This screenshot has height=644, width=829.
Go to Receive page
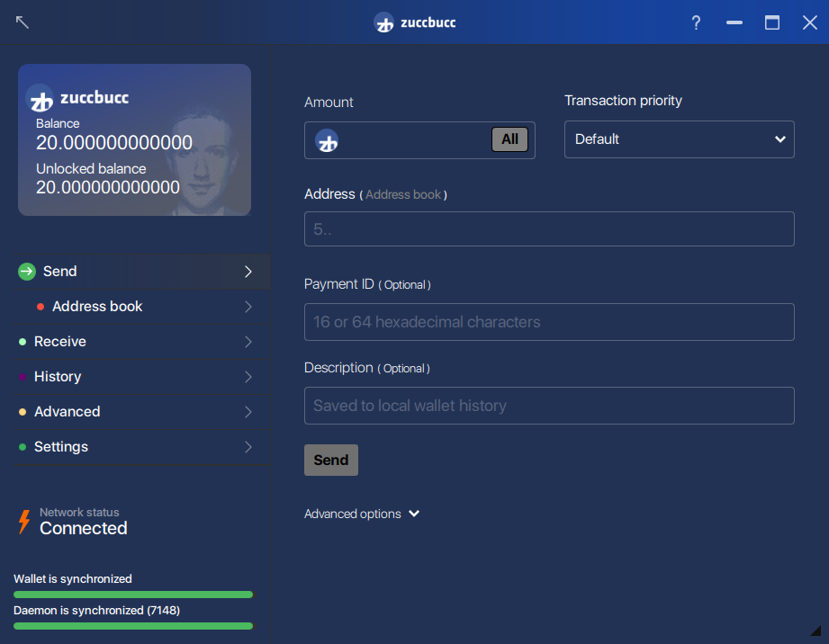[141, 342]
